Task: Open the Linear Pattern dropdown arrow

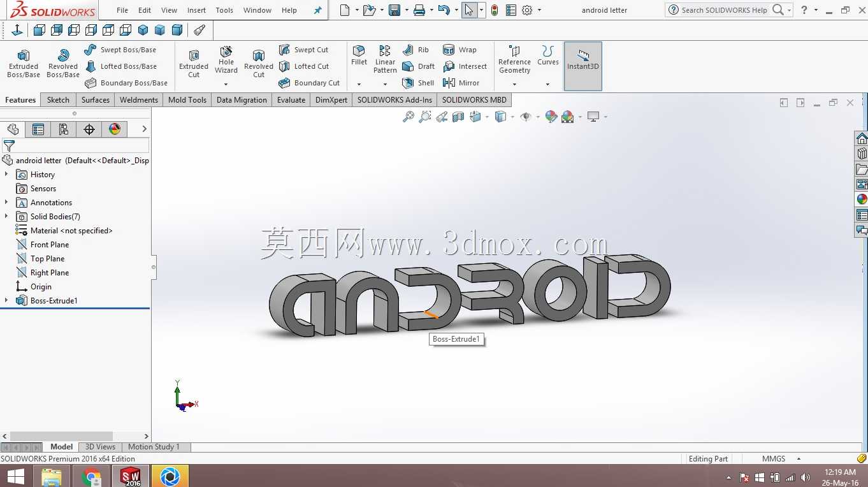Action: point(385,84)
